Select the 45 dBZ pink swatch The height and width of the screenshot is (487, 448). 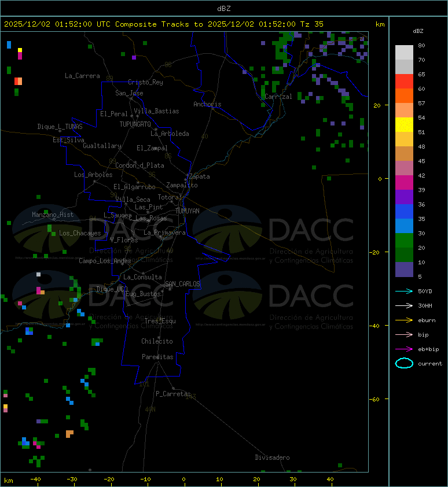tap(404, 168)
